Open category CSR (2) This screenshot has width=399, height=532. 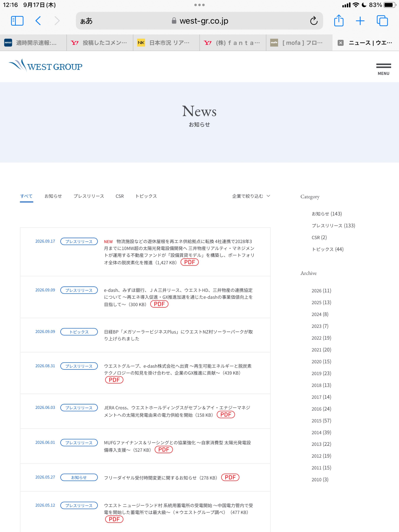(319, 237)
